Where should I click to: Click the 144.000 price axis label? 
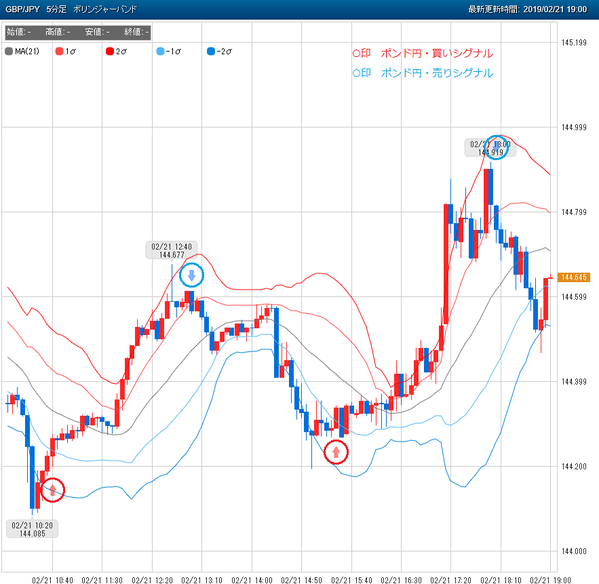(574, 551)
